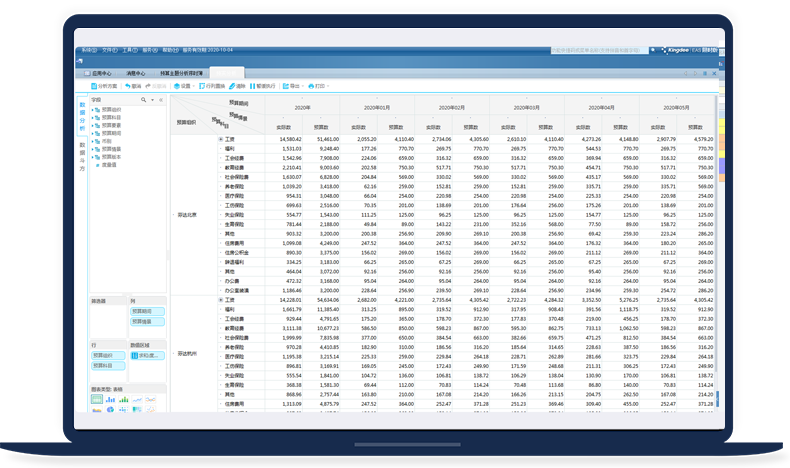Select the table chart type icon
The height and width of the screenshot is (468, 790).
97,399
